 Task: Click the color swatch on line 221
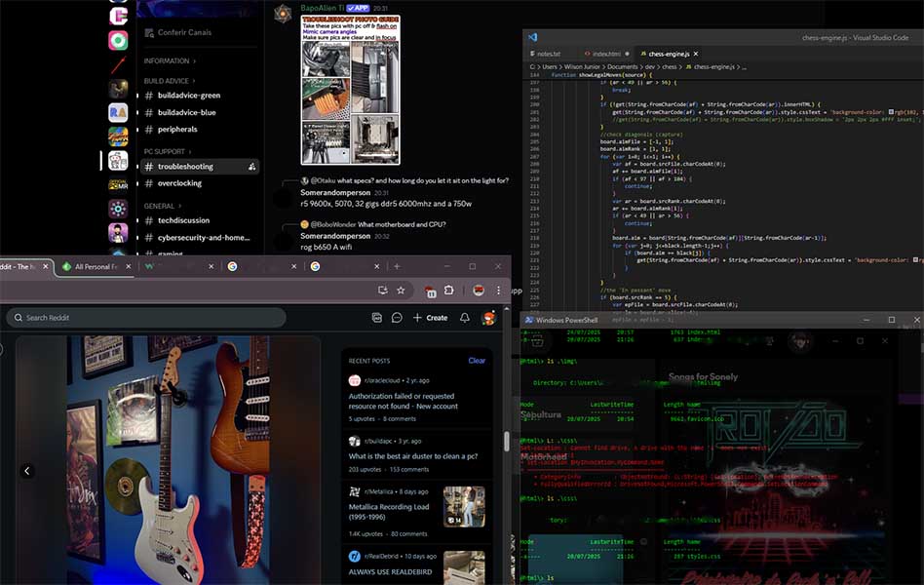click(x=915, y=260)
